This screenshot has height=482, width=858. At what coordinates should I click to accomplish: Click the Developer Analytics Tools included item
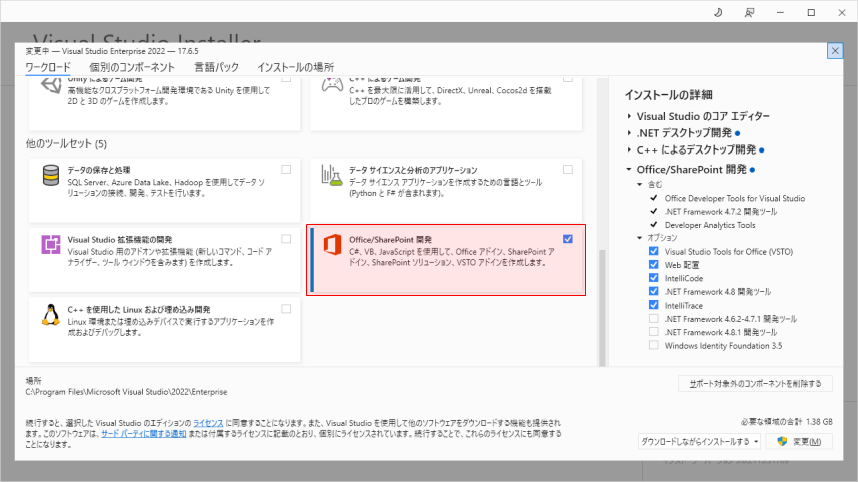click(x=710, y=225)
